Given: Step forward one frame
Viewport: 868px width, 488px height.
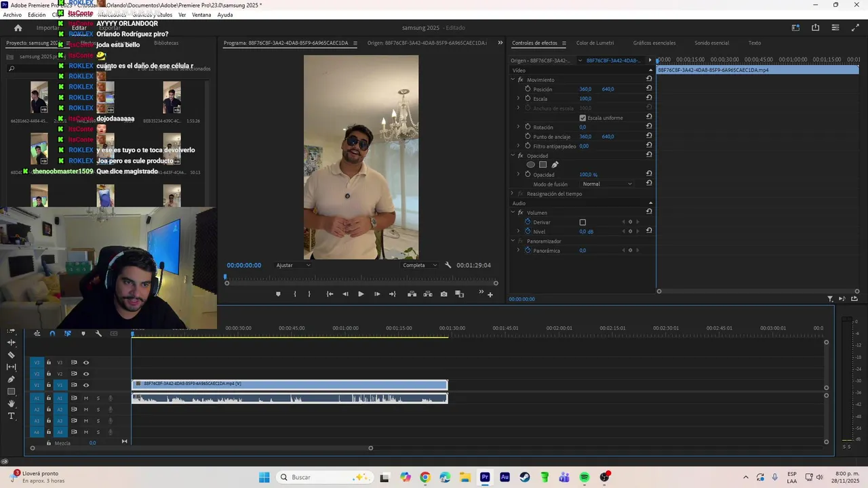Looking at the screenshot, I should (377, 294).
